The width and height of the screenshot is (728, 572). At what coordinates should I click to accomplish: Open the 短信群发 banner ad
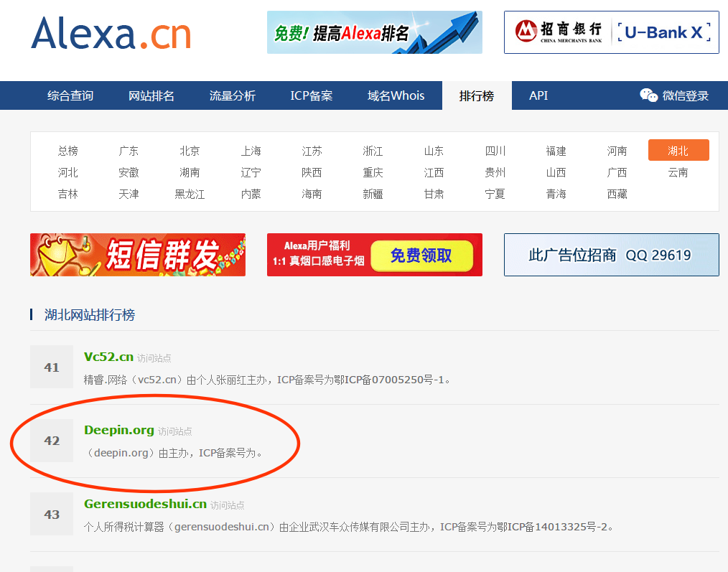pos(138,255)
